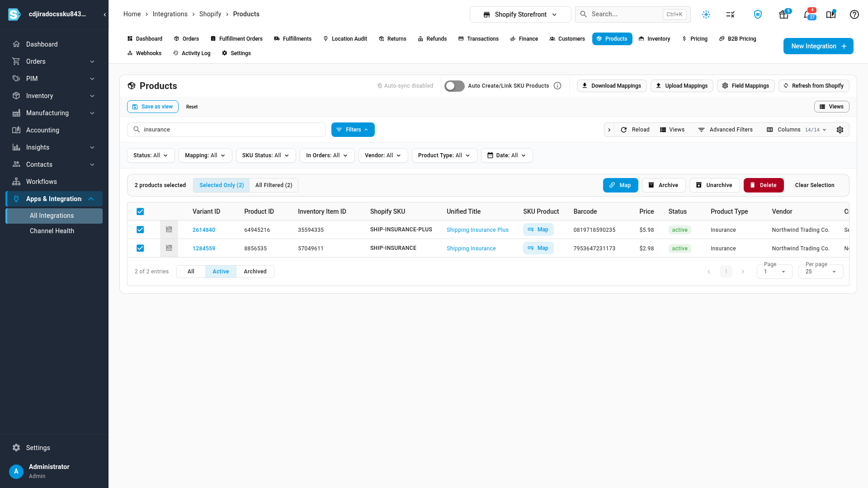The height and width of the screenshot is (488, 868).
Task: Go to next page arrow in pagination
Action: point(743,272)
